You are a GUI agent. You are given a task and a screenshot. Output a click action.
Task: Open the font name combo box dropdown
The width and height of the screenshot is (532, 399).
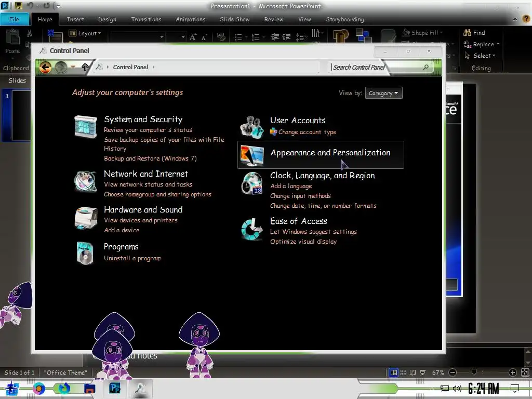pyautogui.click(x=162, y=37)
